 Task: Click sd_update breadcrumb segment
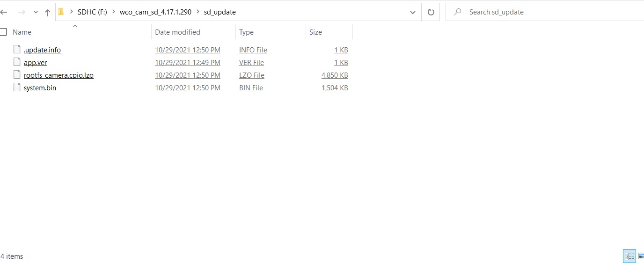coord(220,12)
